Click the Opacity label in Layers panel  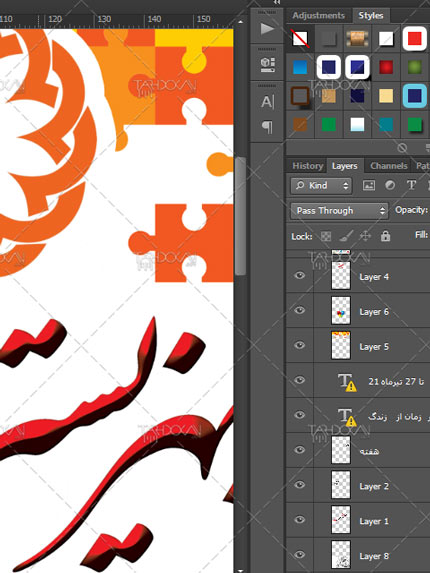pos(411,210)
